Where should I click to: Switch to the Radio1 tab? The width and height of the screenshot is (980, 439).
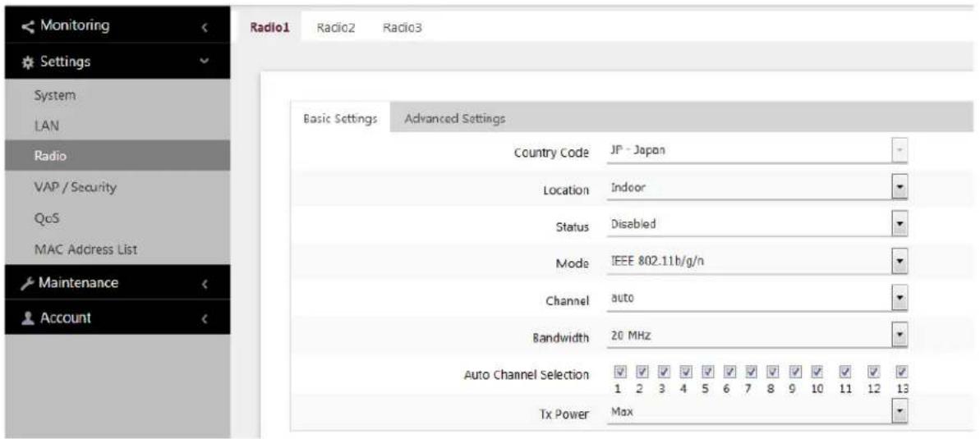tap(269, 27)
